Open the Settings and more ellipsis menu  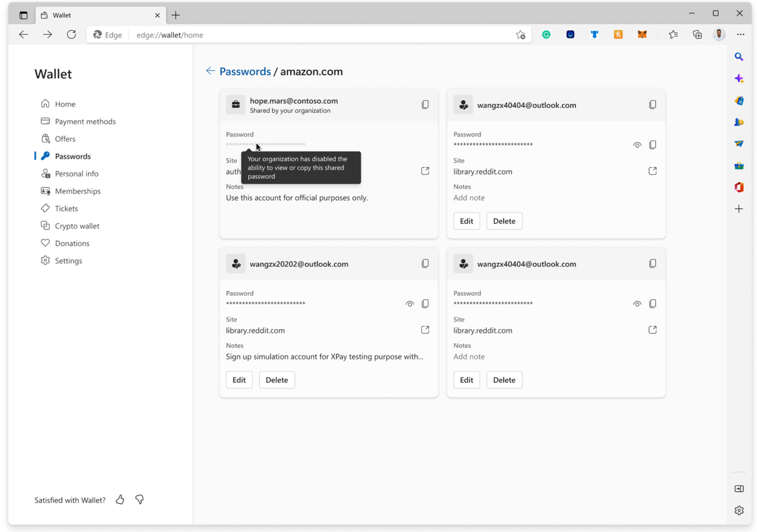740,34
